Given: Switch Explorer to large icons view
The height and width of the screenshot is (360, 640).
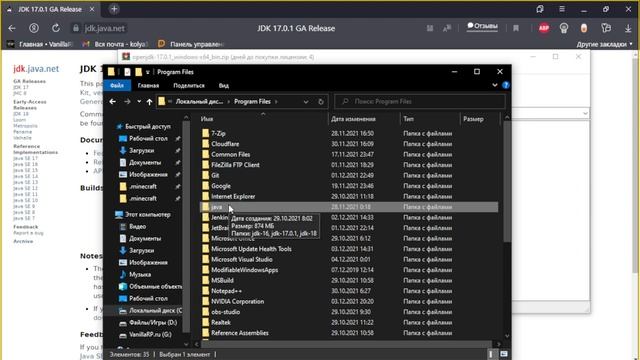Looking at the screenshot, I should [504, 354].
